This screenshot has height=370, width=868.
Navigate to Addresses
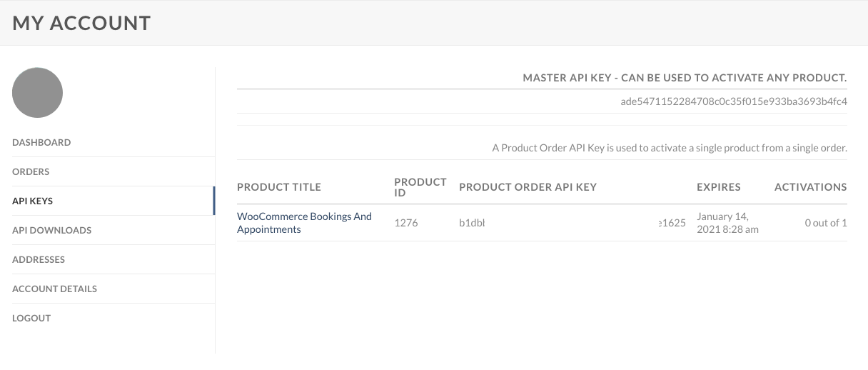pos(39,259)
